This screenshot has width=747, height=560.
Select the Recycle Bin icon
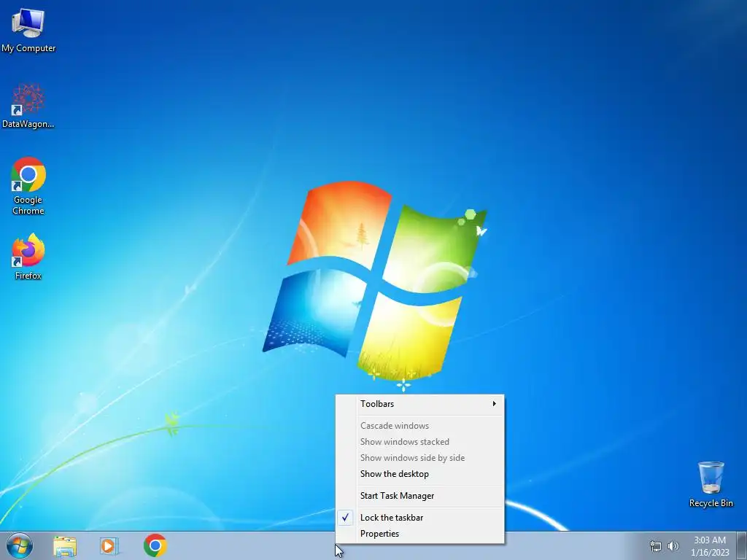(711, 484)
